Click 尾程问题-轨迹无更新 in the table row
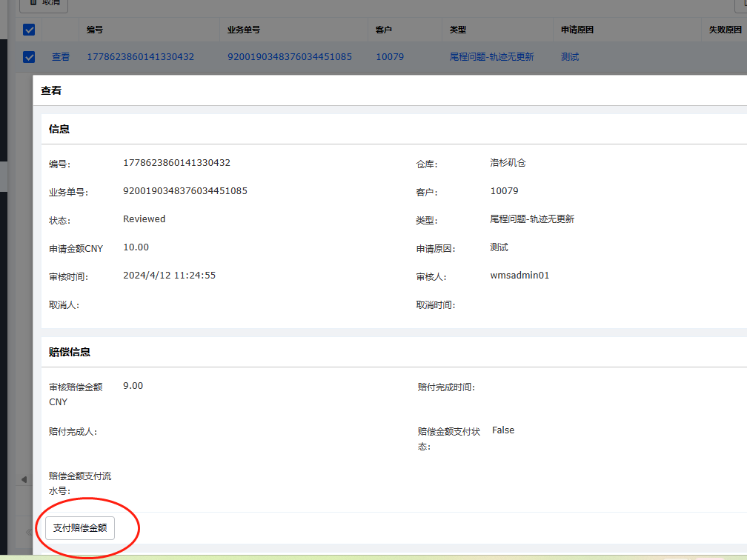 [x=491, y=57]
